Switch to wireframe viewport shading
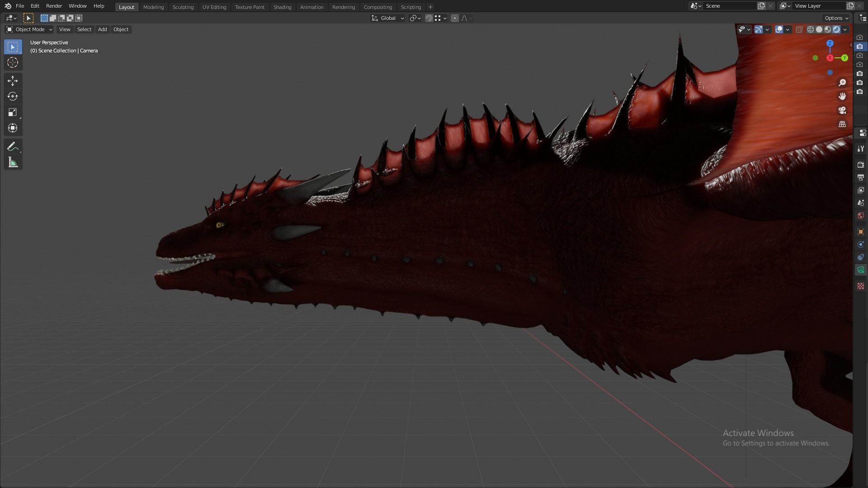The width and height of the screenshot is (868, 488). 811,29
